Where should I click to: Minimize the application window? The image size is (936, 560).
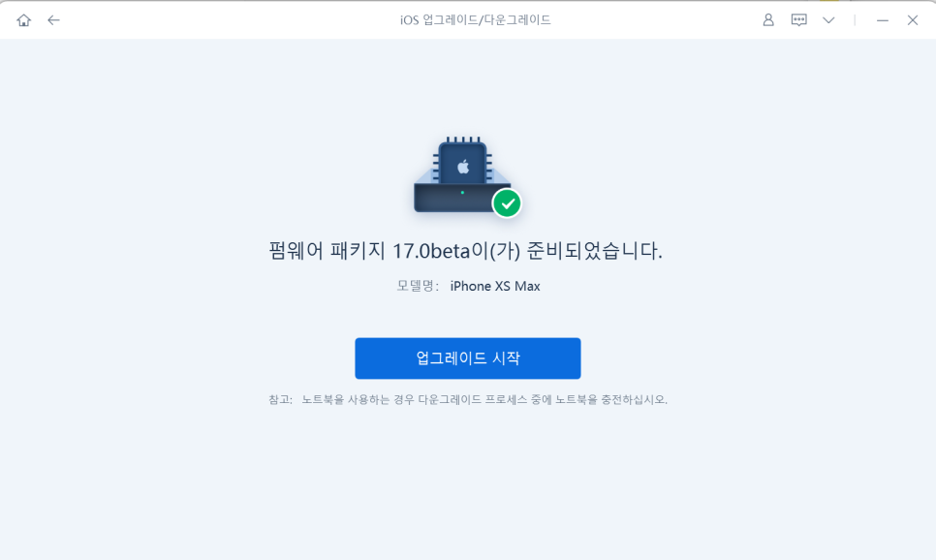[x=883, y=20]
